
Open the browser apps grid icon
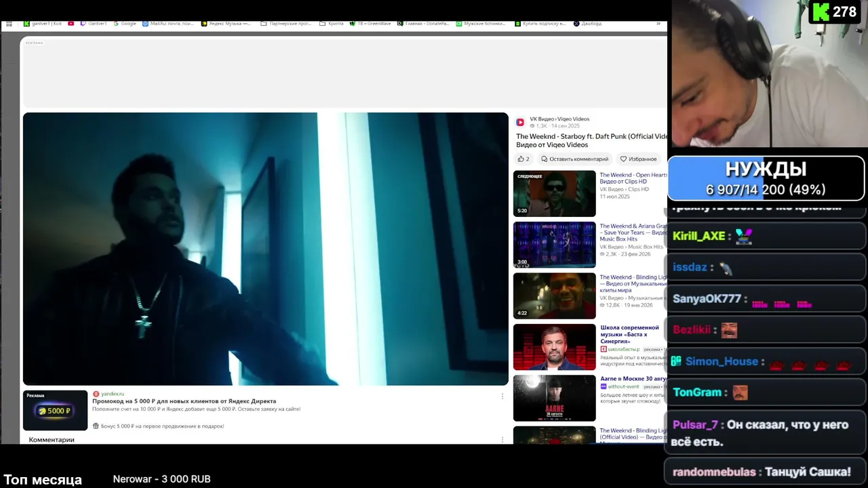pyautogui.click(x=9, y=24)
